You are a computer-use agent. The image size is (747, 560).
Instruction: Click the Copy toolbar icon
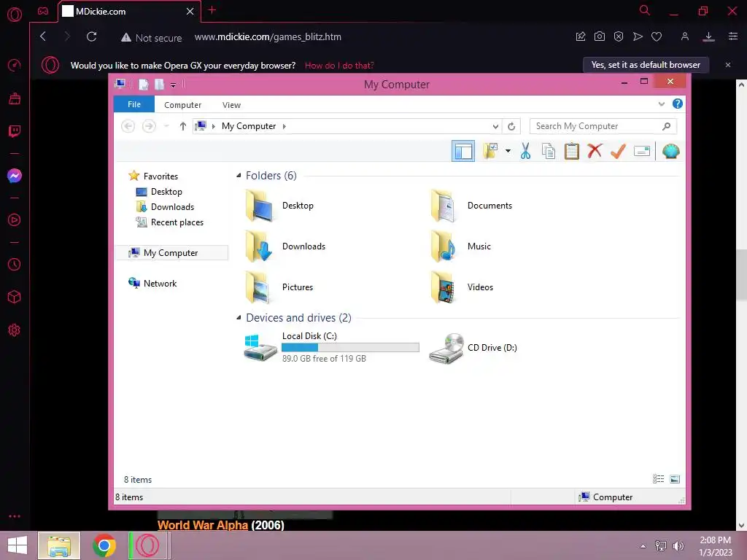click(x=549, y=152)
